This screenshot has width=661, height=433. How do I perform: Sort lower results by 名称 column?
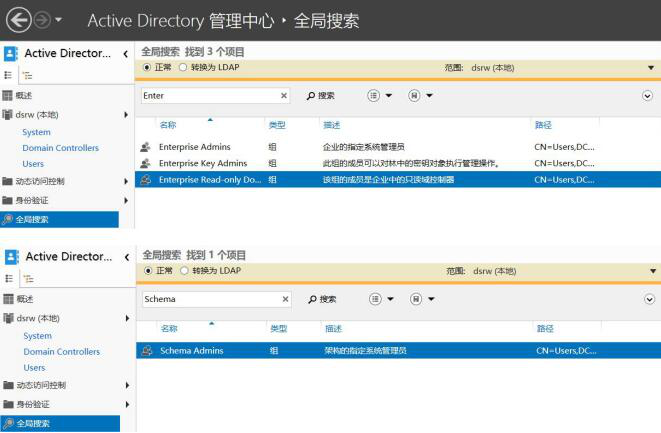[x=169, y=328]
